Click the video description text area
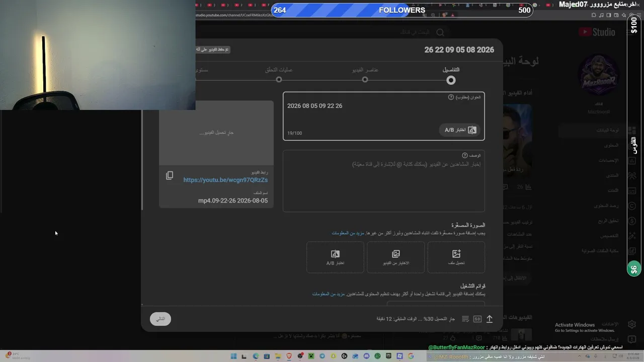644x362 pixels. [384, 181]
